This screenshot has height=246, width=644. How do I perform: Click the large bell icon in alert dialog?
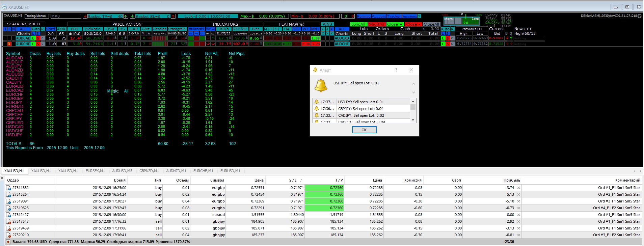(x=321, y=86)
